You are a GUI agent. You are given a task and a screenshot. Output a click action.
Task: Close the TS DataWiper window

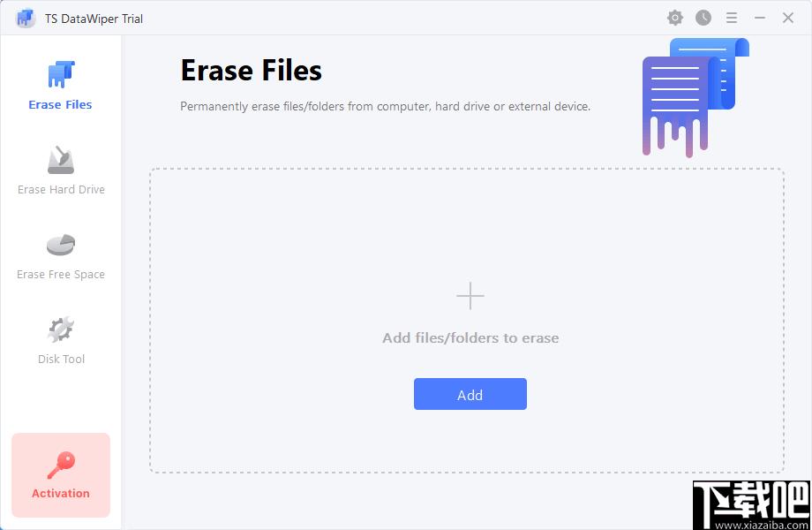coord(787,19)
